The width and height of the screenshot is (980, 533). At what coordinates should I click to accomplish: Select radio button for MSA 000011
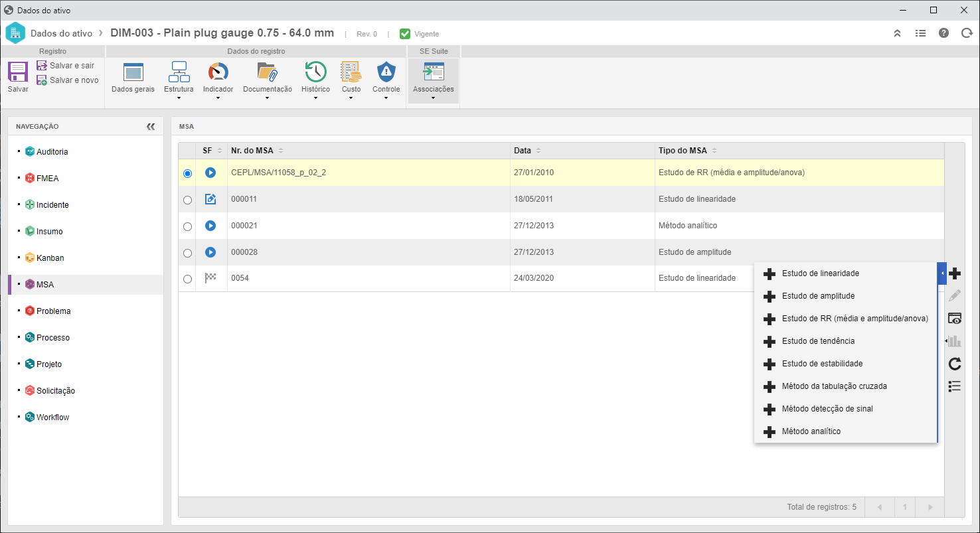pos(187,200)
